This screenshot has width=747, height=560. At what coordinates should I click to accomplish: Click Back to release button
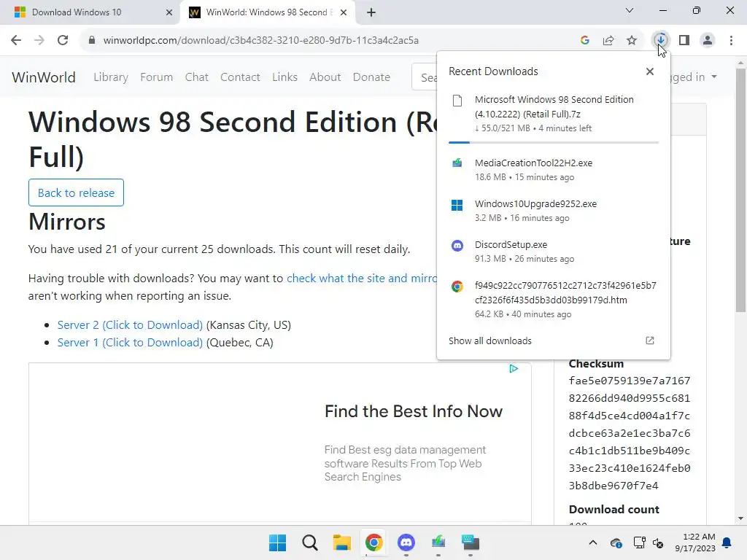coord(76,192)
